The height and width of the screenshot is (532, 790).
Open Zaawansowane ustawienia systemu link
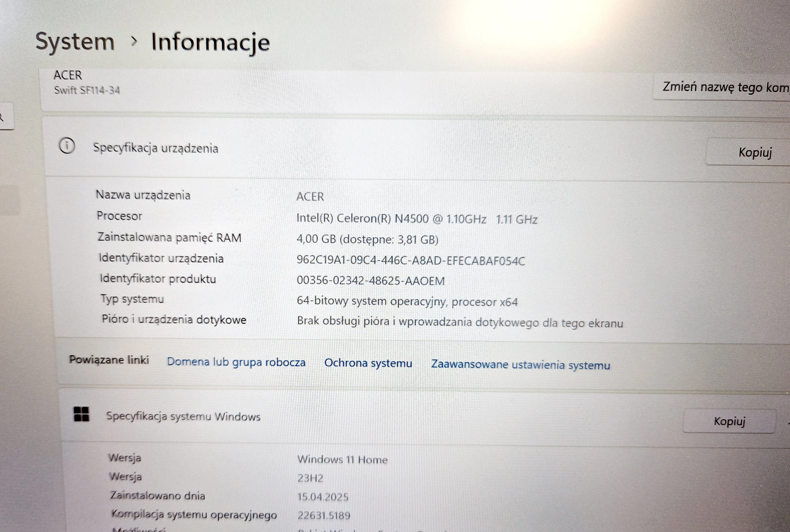(521, 365)
